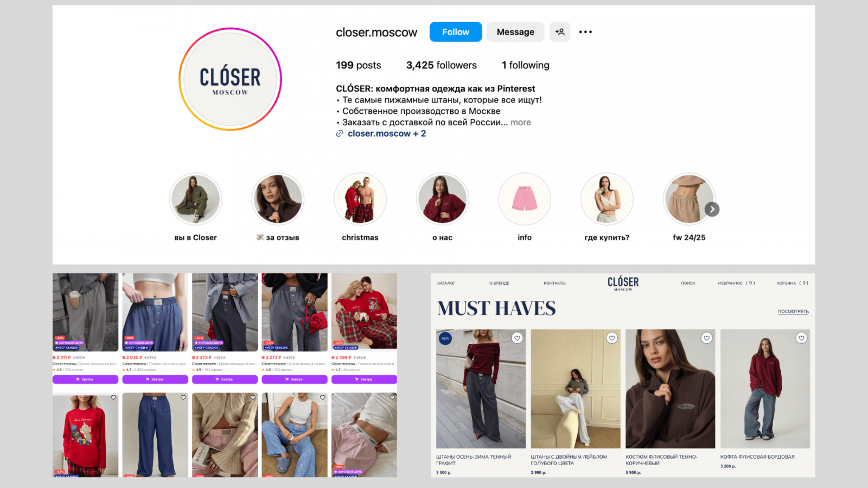Open КОНТАКТЫ menu item
The height and width of the screenshot is (488, 868).
(554, 283)
